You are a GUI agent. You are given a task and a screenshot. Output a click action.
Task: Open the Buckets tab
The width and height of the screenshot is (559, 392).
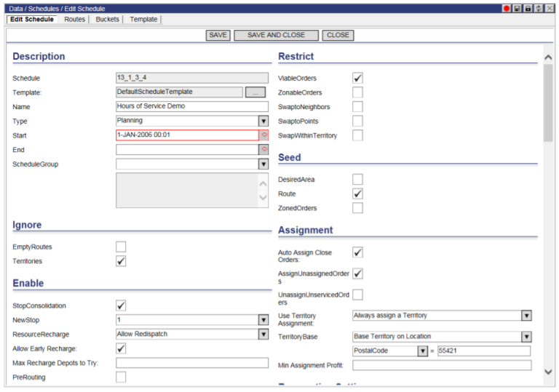[108, 20]
